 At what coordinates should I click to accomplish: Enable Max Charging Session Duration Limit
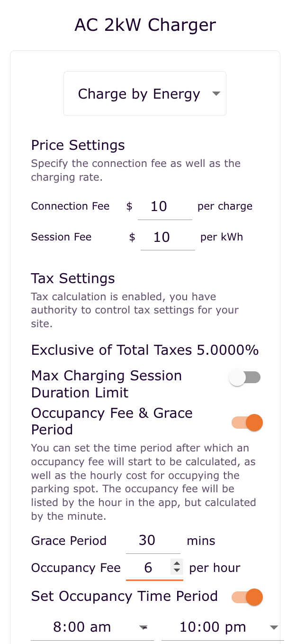tap(245, 377)
